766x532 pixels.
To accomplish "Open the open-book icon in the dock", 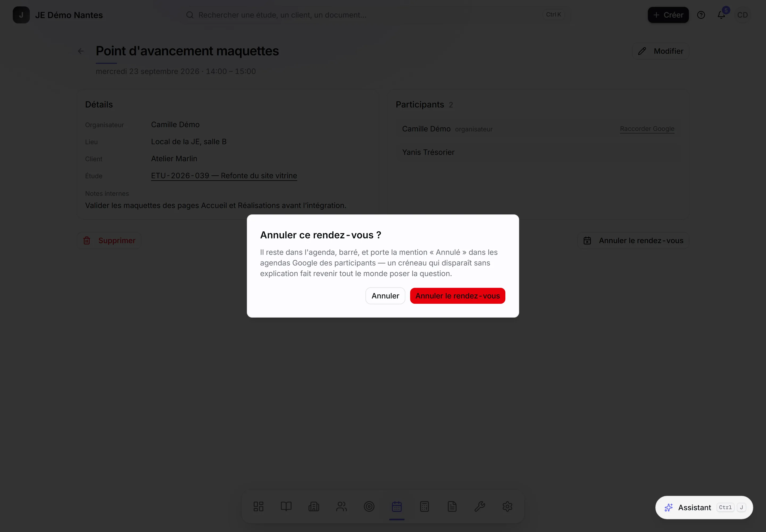I will tap(286, 506).
